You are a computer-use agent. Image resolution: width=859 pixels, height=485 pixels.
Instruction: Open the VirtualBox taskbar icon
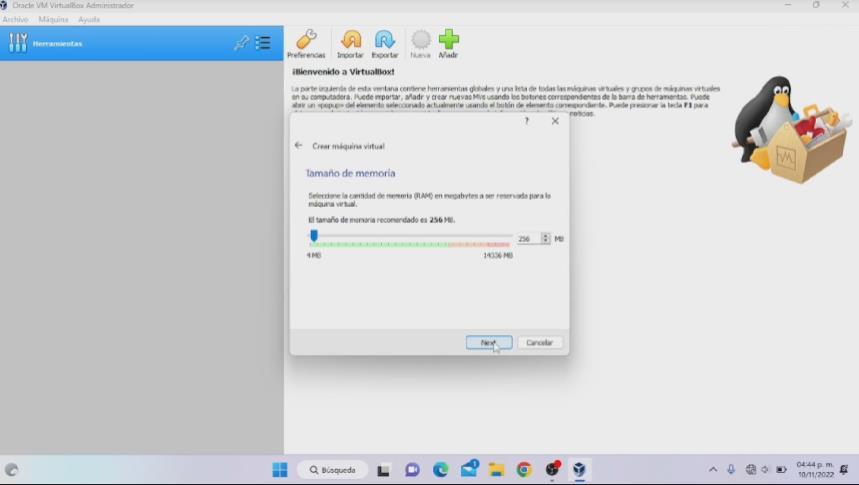[580, 470]
